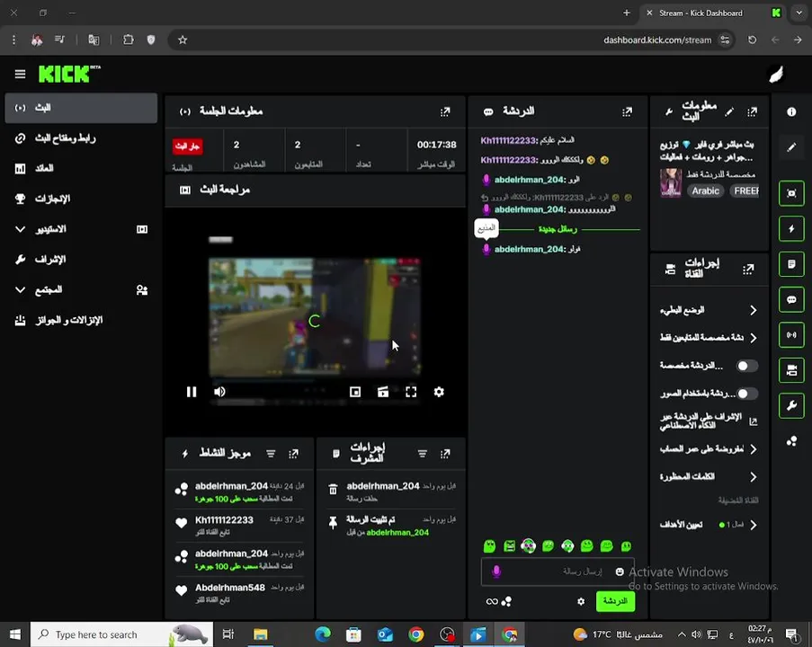Click username Kh1111122233 in first chat message
The image size is (812, 647).
508,140
